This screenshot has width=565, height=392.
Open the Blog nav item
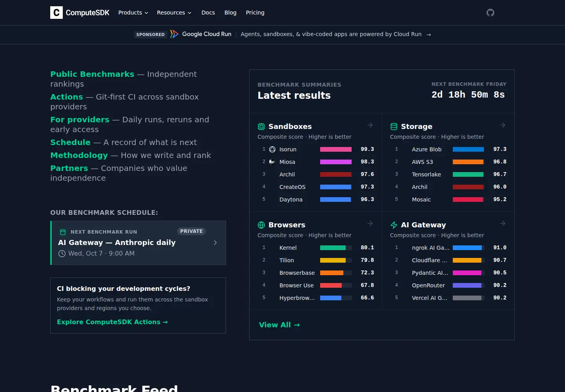coord(230,13)
